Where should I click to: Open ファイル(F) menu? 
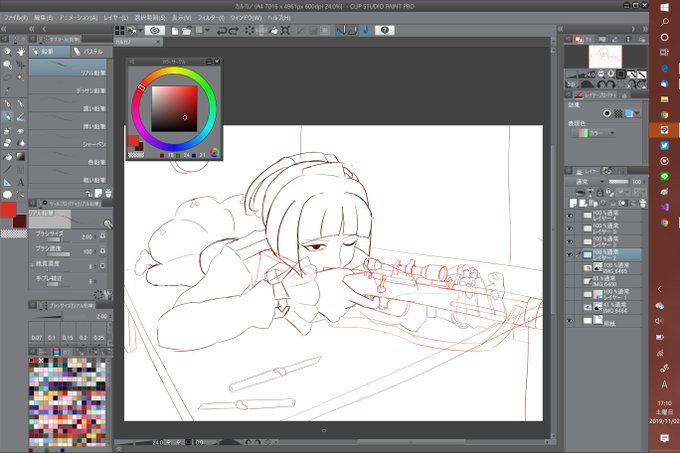(16, 18)
